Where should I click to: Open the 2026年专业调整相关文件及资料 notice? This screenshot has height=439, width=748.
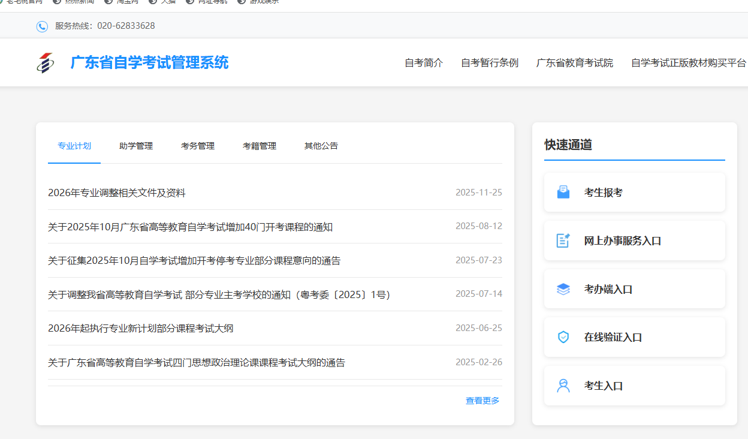tap(117, 193)
